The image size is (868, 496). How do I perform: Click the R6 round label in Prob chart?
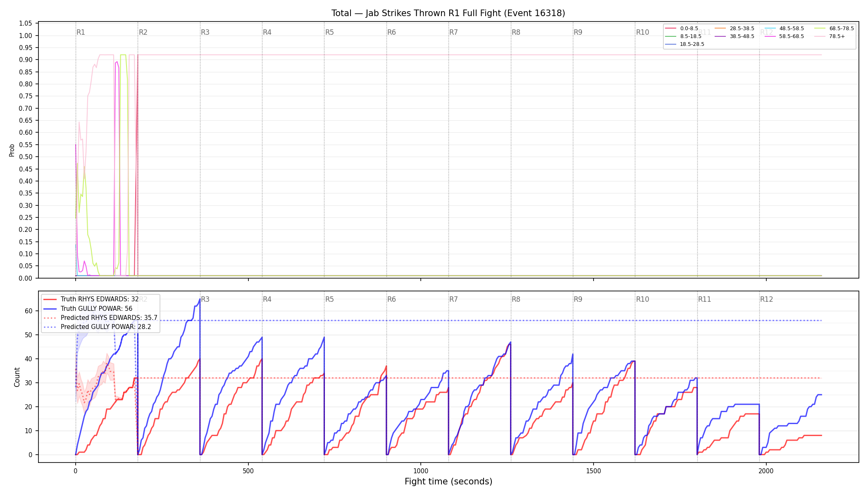tap(391, 32)
